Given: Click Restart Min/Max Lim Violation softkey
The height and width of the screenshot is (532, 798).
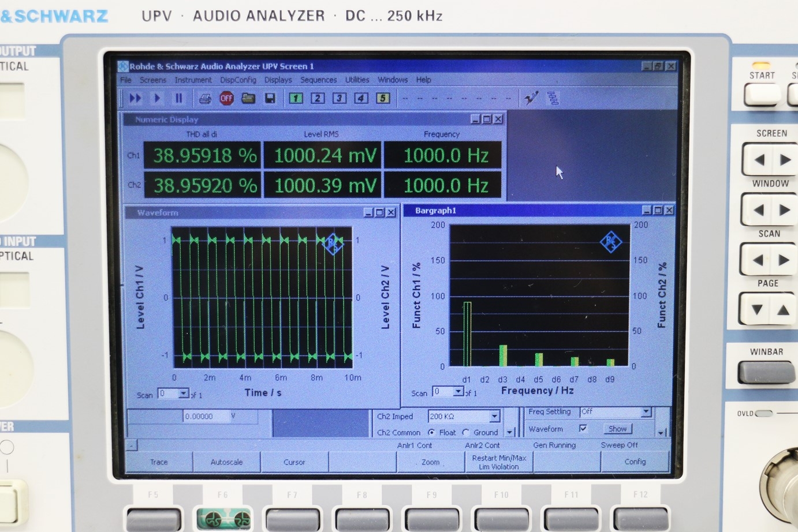Looking at the screenshot, I should [499, 462].
